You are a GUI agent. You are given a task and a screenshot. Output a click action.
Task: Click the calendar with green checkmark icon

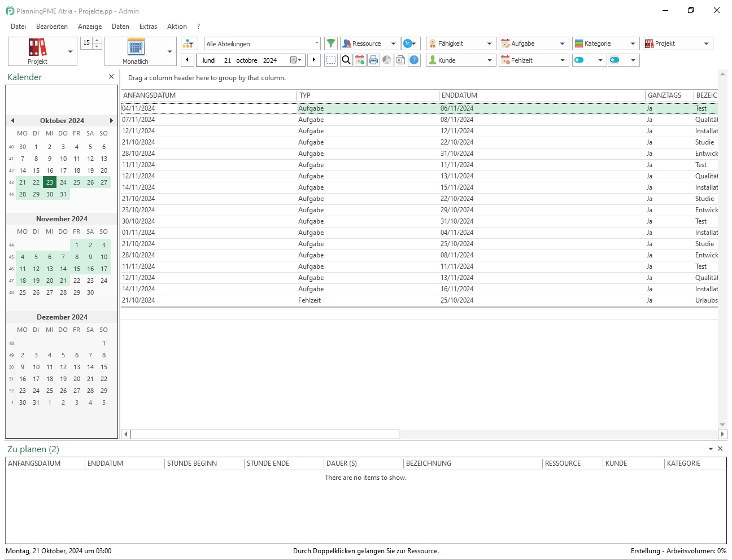click(x=360, y=60)
